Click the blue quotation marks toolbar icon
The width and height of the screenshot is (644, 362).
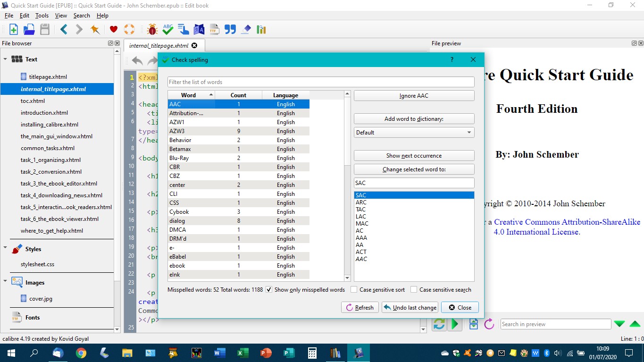[230, 29]
